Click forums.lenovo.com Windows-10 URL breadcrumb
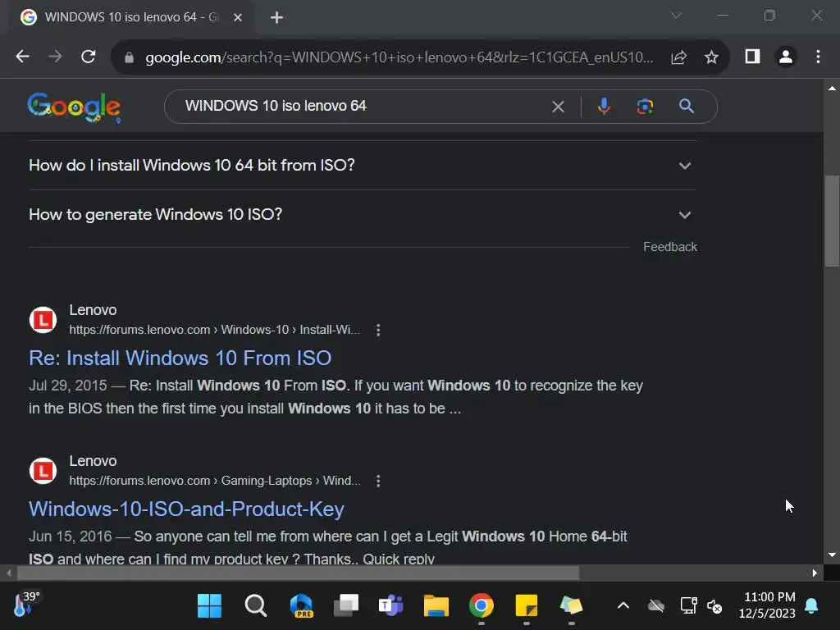Viewport: 840px width, 630px height. [214, 330]
